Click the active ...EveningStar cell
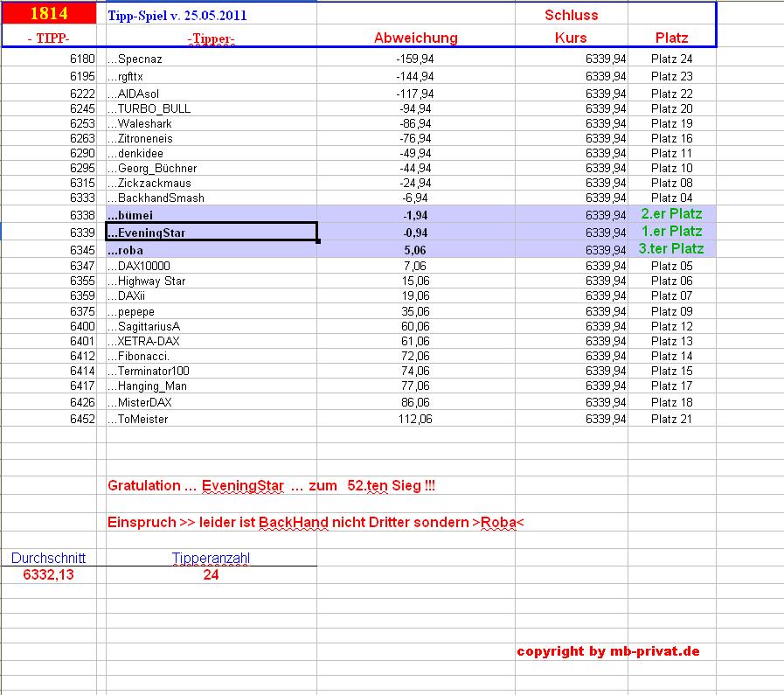 click(211, 232)
